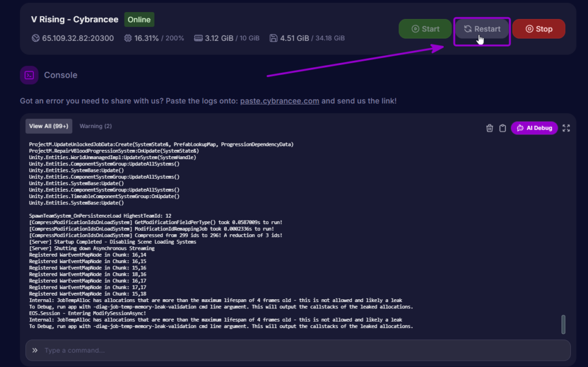Click the disk save icon
Image resolution: width=588 pixels, height=367 pixels.
pos(273,38)
